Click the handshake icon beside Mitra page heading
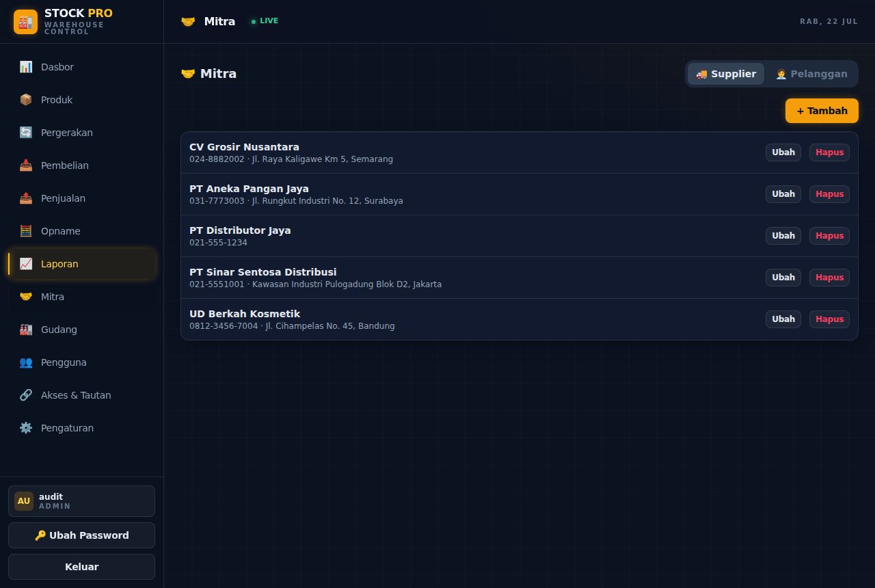This screenshot has width=875, height=588. click(x=188, y=74)
